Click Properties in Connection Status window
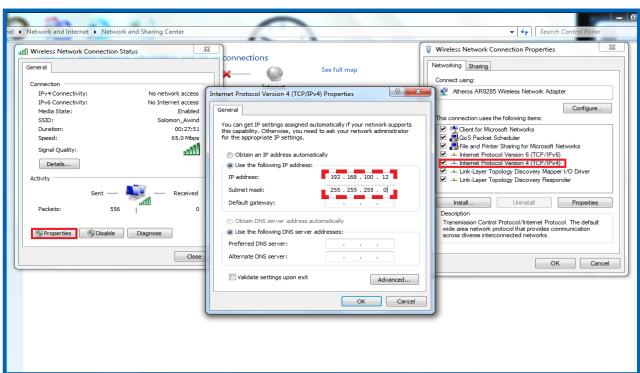Screen dimensions: 640x373 point(54,233)
